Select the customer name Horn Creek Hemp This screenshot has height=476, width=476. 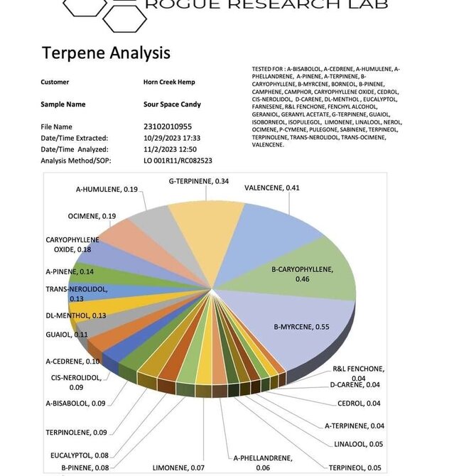(x=169, y=82)
